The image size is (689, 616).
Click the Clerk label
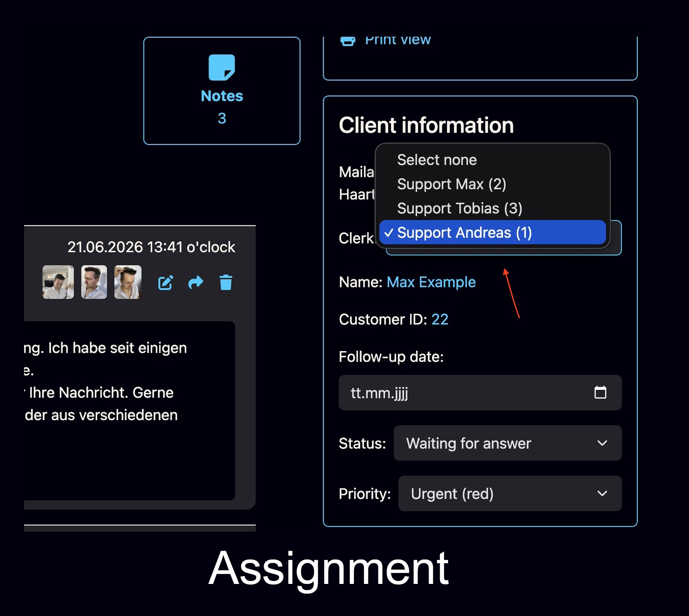pos(356,238)
